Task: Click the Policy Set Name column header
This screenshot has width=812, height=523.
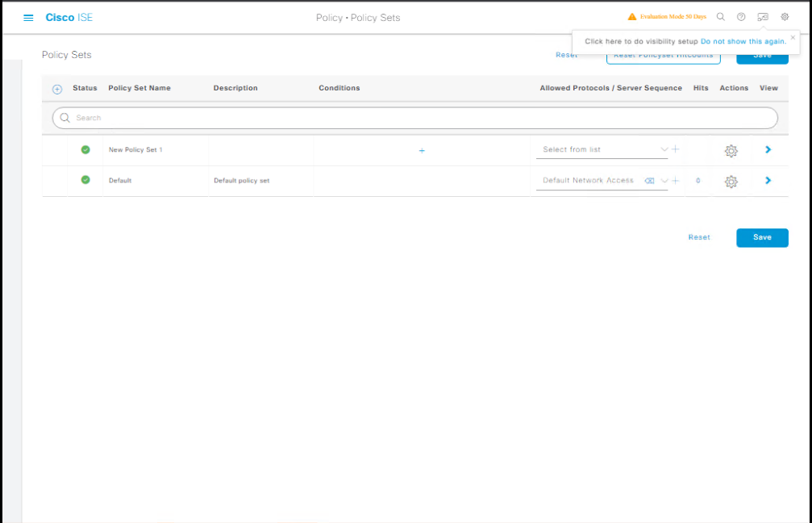Action: coord(139,88)
